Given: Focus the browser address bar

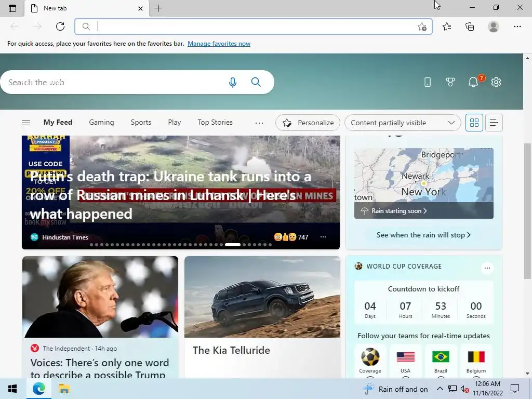Looking at the screenshot, I should [254, 26].
